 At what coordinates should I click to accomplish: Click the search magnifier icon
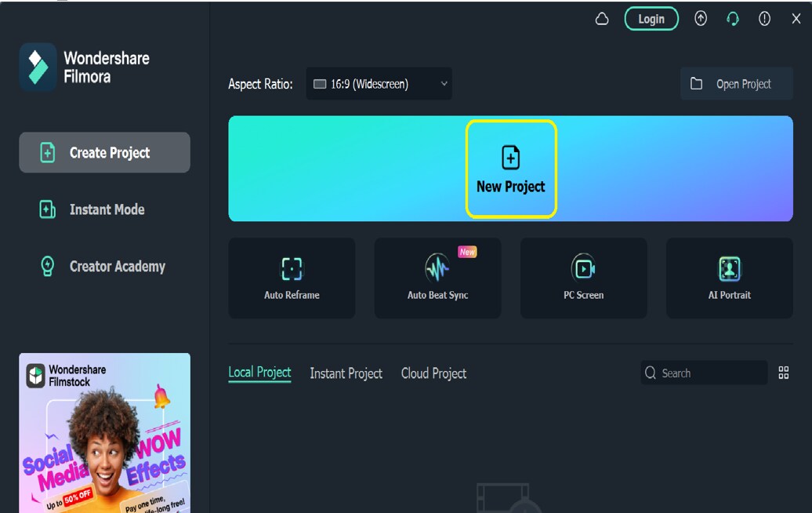651,373
